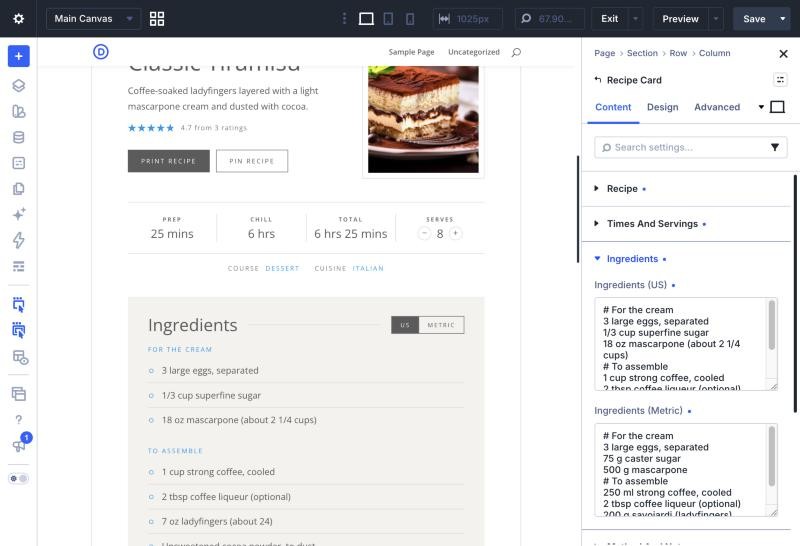
Task: Activate the click-mode select icon in sidebar
Action: (x=18, y=305)
